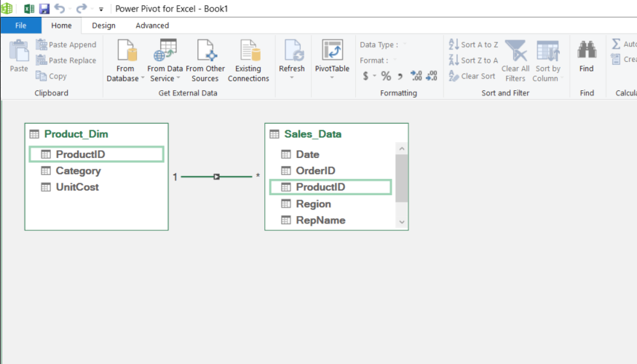The height and width of the screenshot is (364, 637).
Task: Click the relationship line between tables
Action: click(216, 177)
